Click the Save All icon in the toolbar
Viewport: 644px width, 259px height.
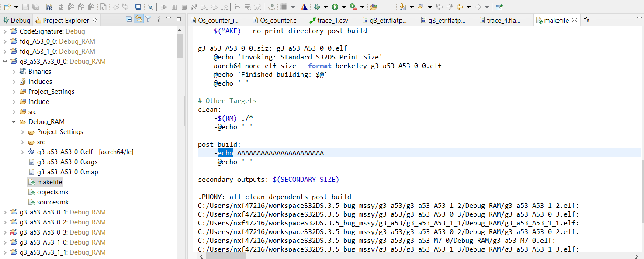(x=35, y=7)
